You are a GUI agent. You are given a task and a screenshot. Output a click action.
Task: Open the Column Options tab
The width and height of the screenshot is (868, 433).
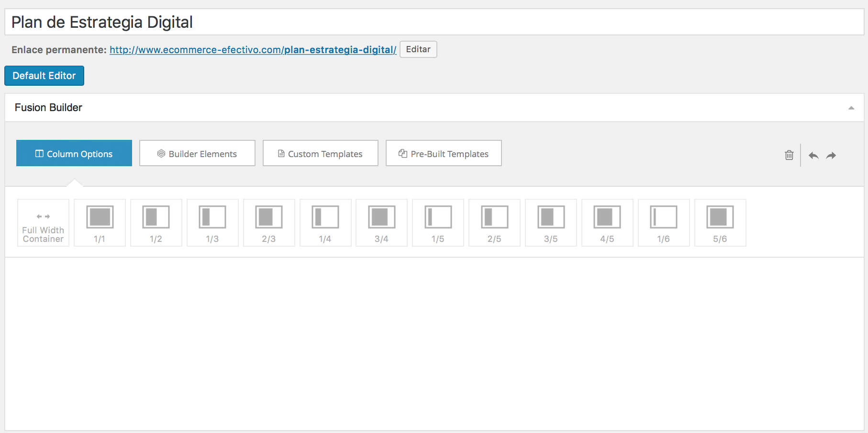point(74,153)
